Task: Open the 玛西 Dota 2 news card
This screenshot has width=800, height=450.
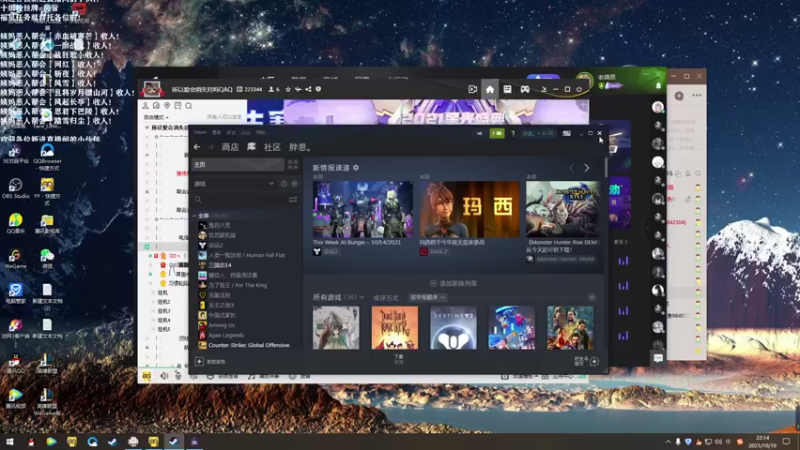Action: 469,209
